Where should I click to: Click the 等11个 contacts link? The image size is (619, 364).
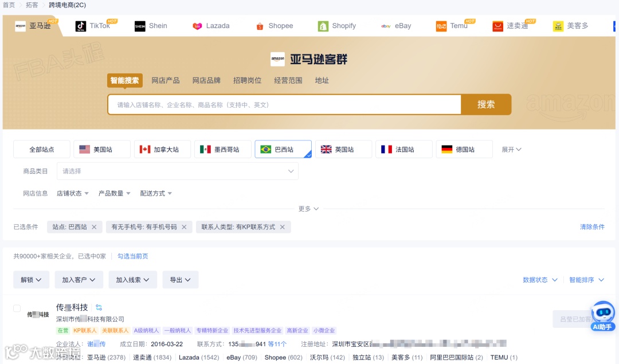277,345
